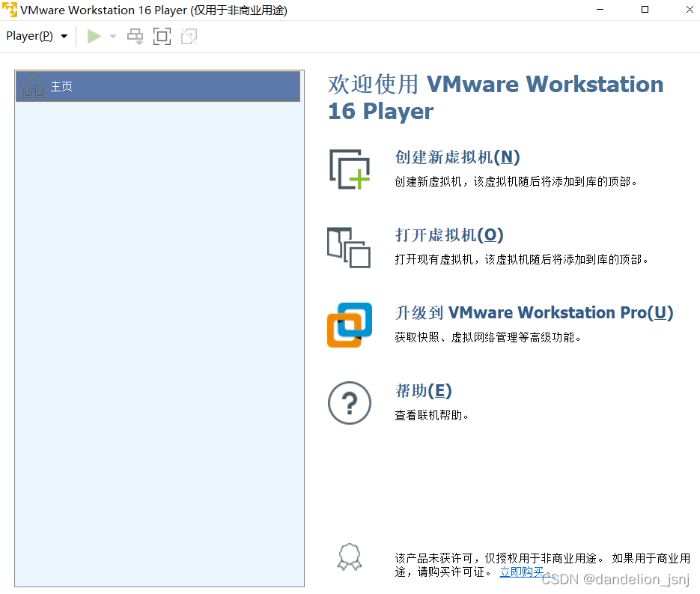The width and height of the screenshot is (700, 594).
Task: Open 打开虚拟机(O) link
Action: 449,235
